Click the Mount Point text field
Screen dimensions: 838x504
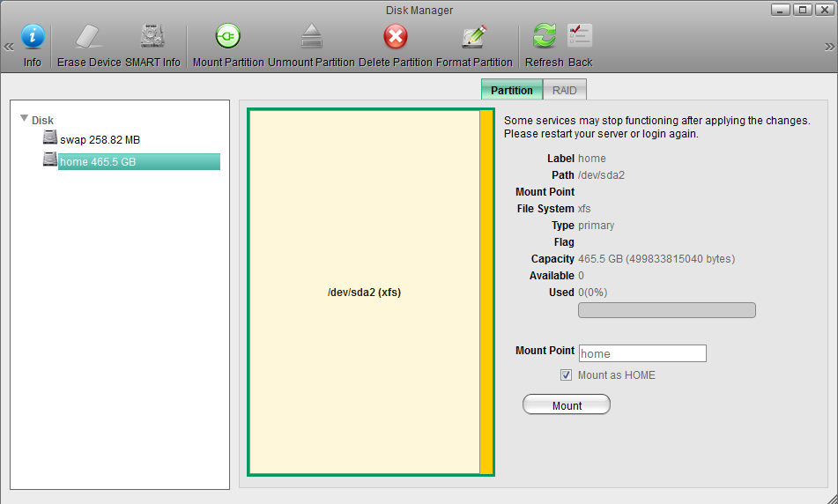pos(642,353)
